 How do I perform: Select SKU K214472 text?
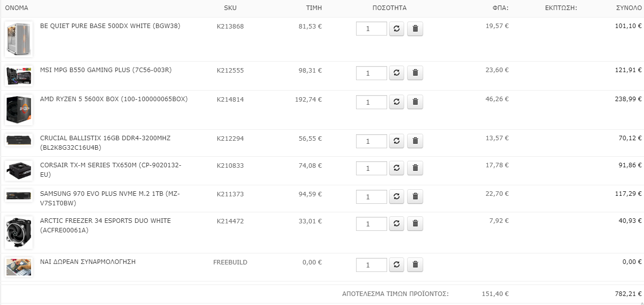pos(230,221)
